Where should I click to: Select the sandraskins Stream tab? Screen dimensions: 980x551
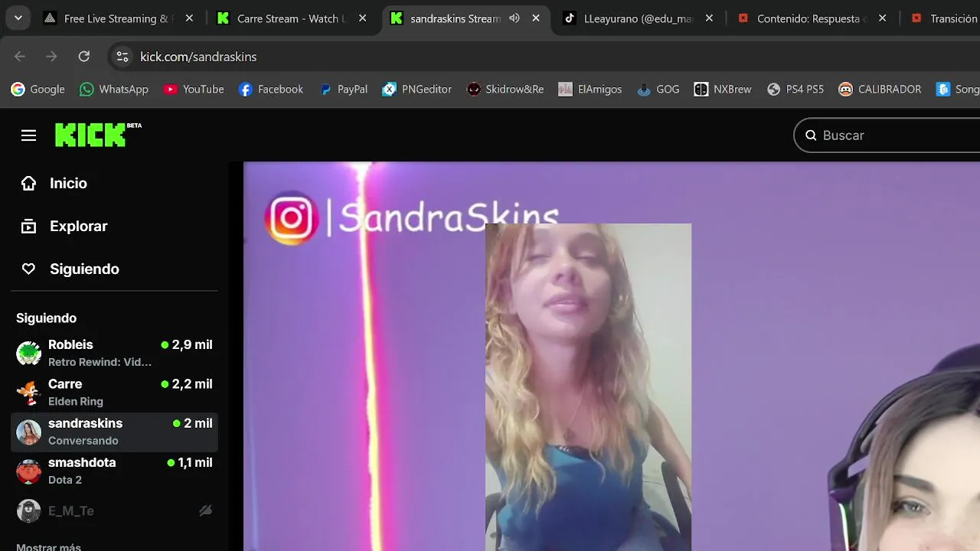click(x=465, y=18)
